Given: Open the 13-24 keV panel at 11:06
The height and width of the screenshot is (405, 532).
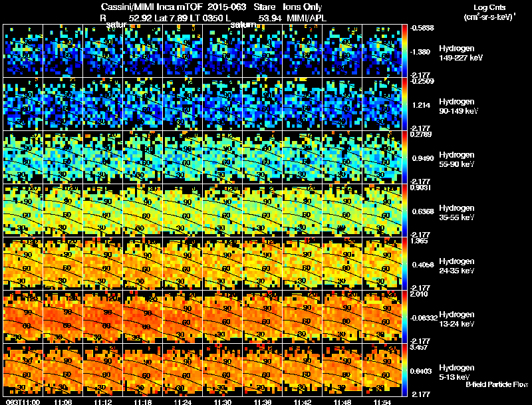Looking at the screenshot, I should tap(63, 317).
